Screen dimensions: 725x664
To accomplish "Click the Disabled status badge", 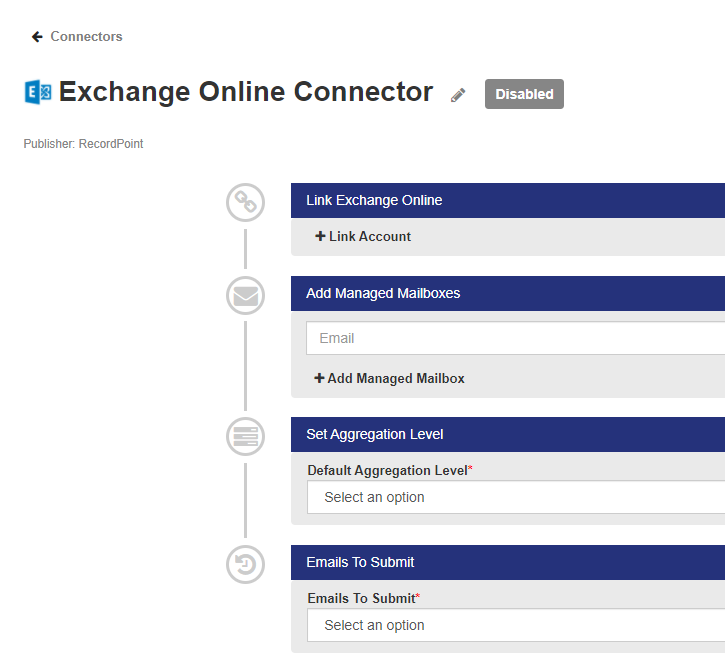I will coord(524,94).
